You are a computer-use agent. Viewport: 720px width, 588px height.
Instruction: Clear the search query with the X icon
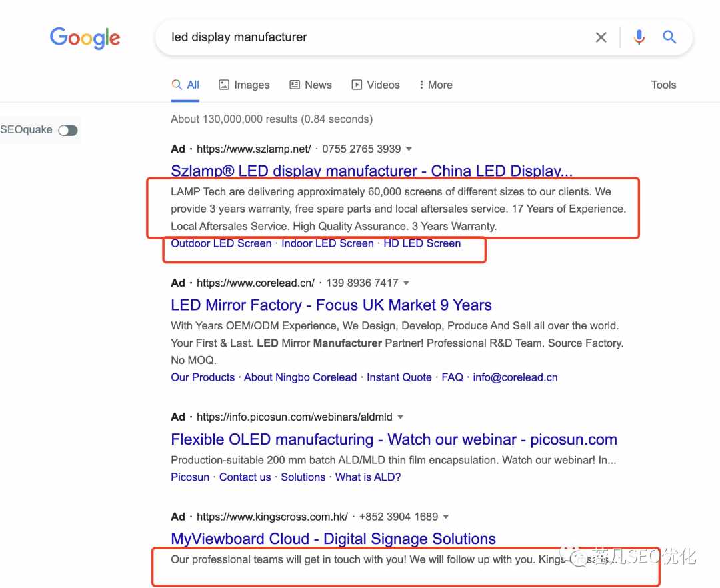[601, 37]
